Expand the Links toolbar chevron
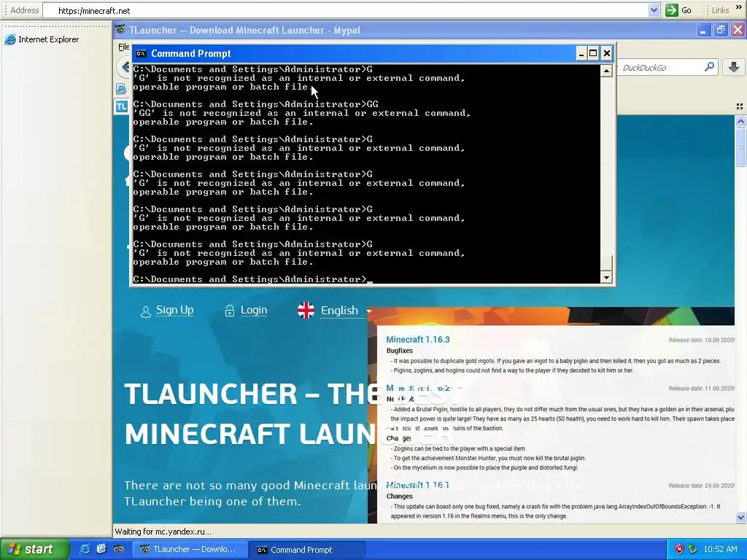 (739, 7)
